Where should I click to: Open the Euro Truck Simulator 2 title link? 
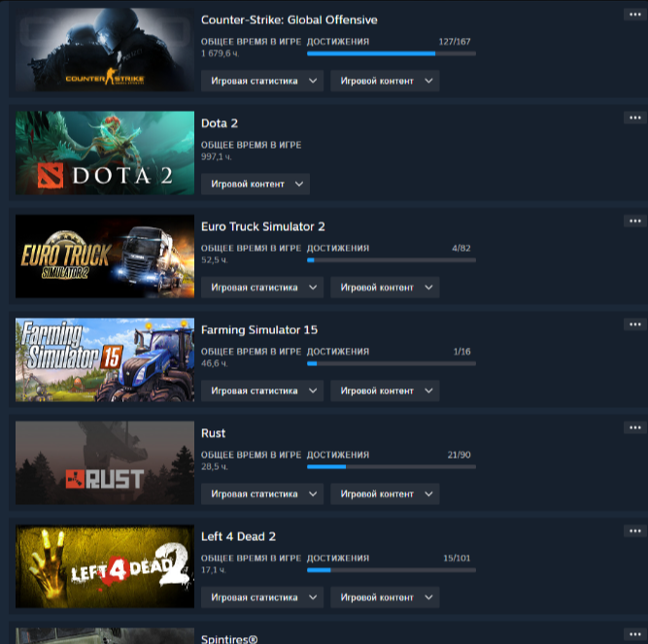(x=263, y=226)
